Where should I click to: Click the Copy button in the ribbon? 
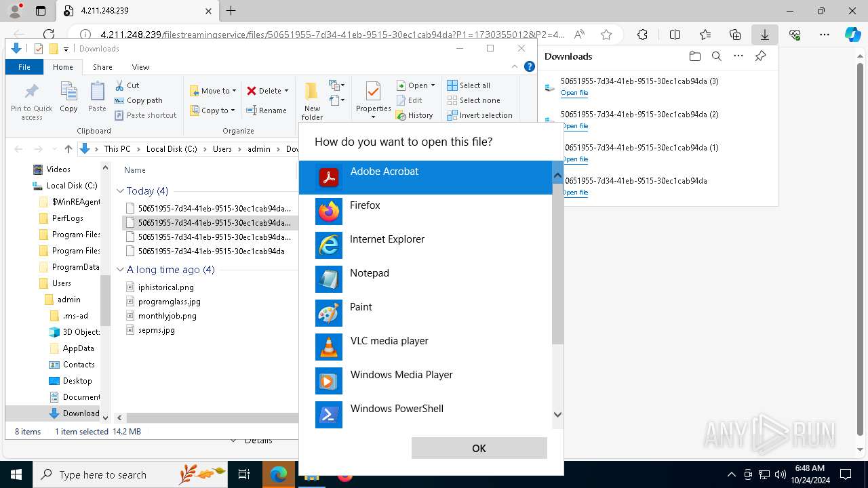(68, 97)
